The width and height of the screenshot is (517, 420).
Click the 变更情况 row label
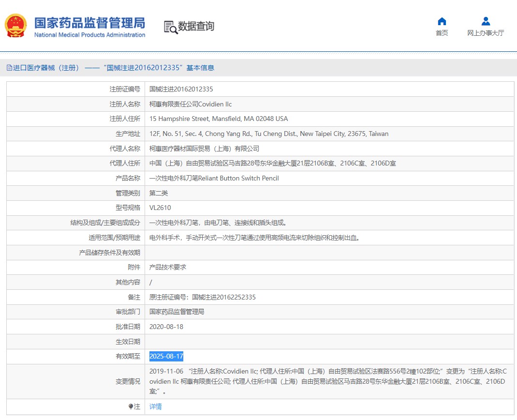(128, 381)
